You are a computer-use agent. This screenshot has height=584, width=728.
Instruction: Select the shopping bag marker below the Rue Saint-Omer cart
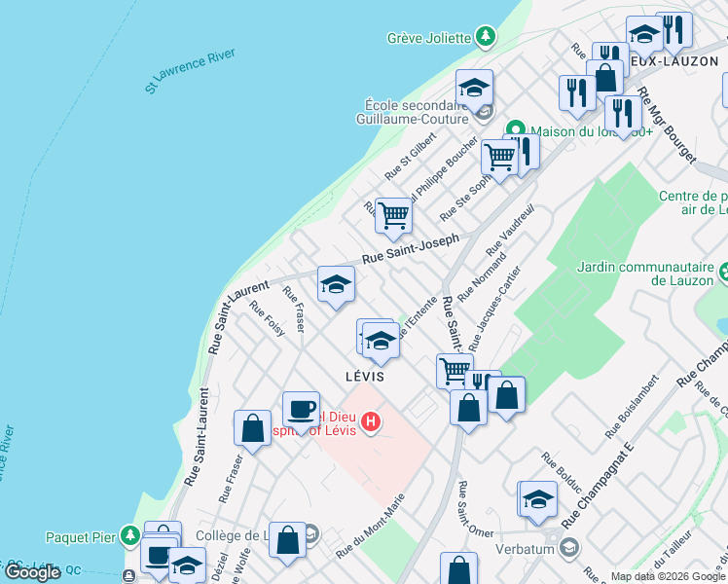(468, 408)
